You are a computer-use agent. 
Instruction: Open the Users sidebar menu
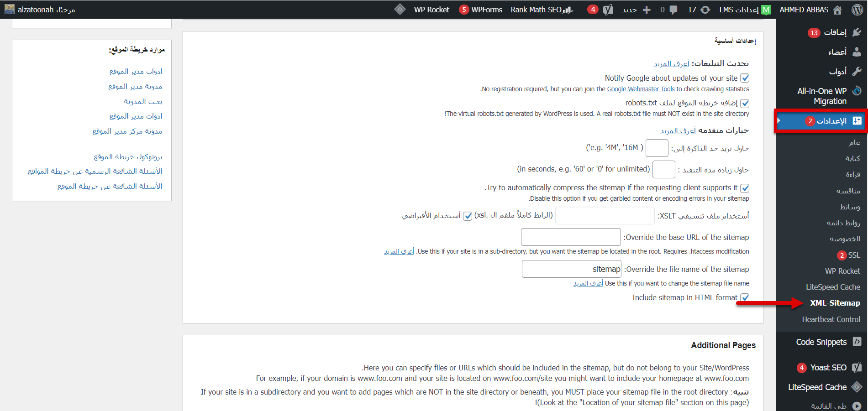837,52
